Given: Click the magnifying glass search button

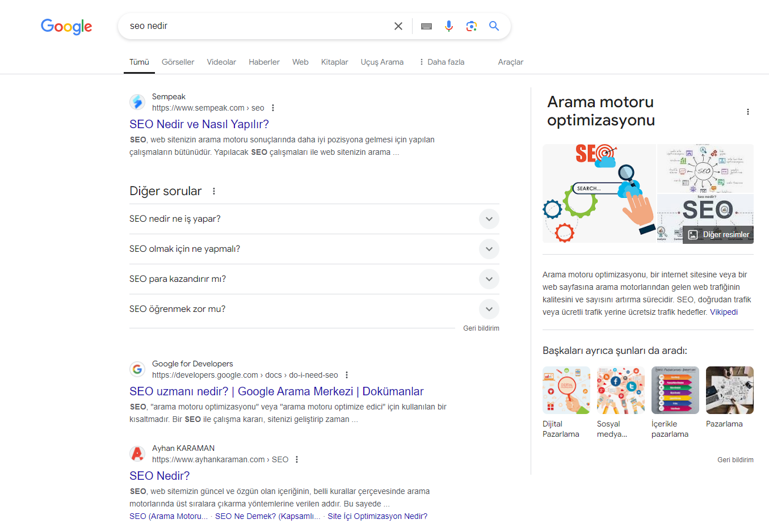Looking at the screenshot, I should (494, 26).
